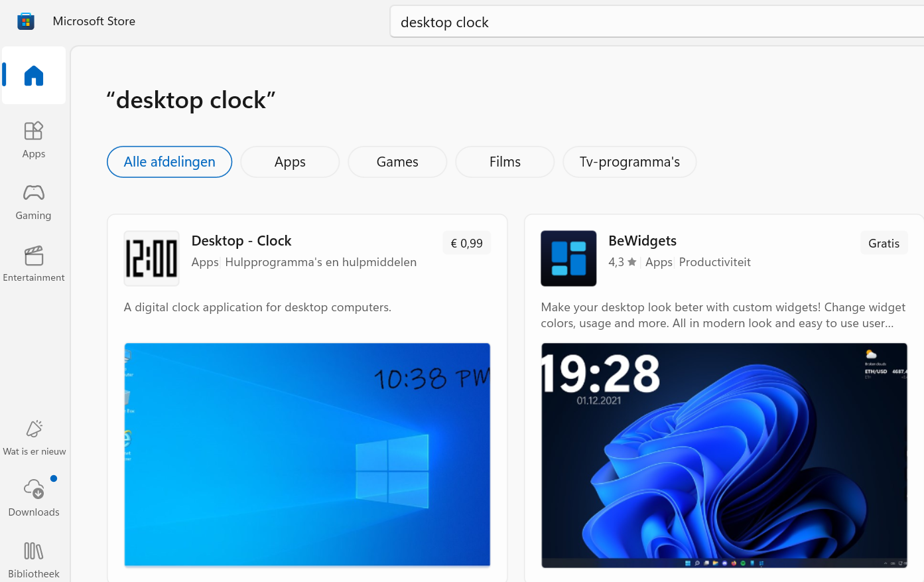The image size is (924, 582).
Task: Filter results by Apps
Action: pos(290,162)
